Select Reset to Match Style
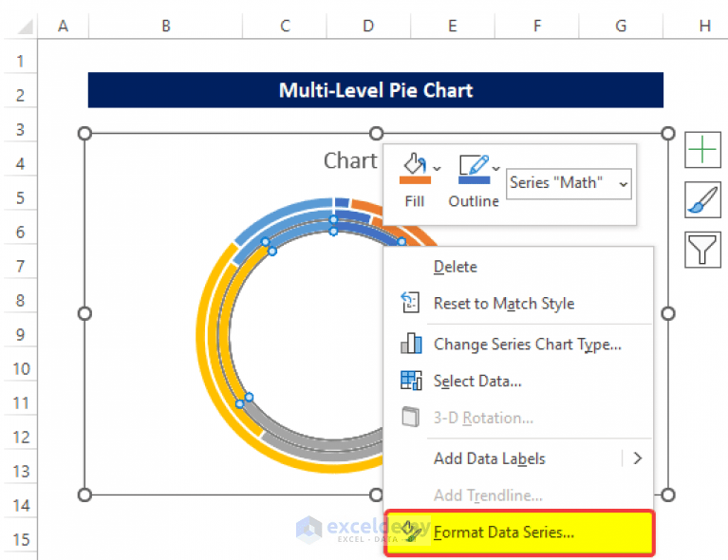This screenshot has height=560, width=728. pos(504,303)
